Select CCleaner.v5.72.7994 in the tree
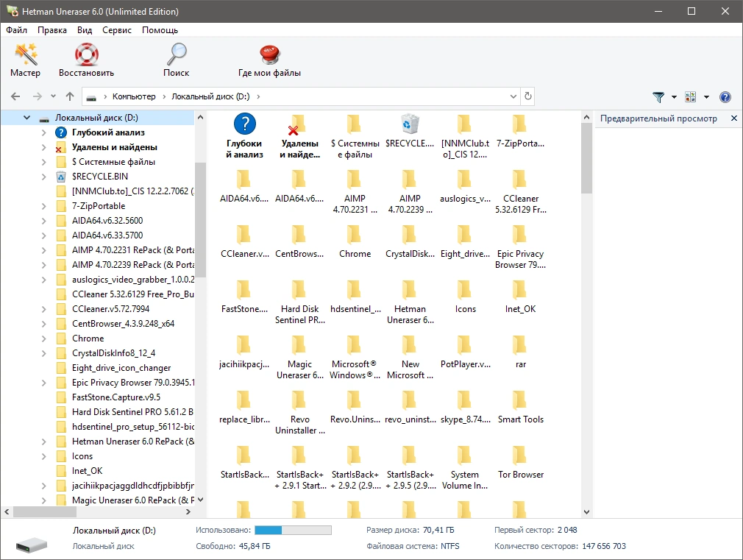743x560 pixels. point(110,308)
